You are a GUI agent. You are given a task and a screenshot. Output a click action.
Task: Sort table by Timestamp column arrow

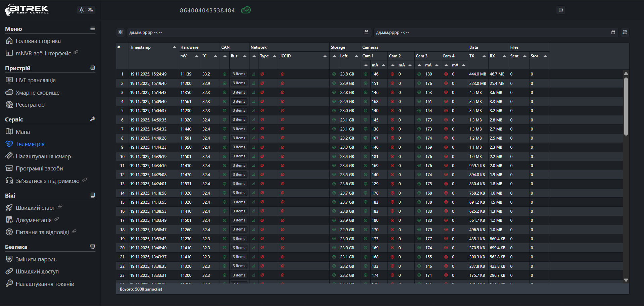(174, 47)
